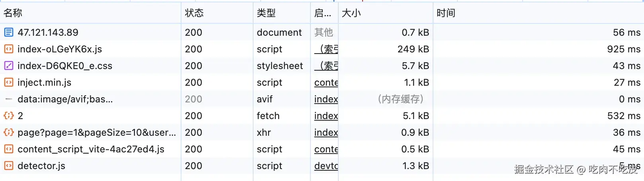The image size is (644, 181).
Task: Select request data:image/avif;bas...
Action: (x=65, y=99)
